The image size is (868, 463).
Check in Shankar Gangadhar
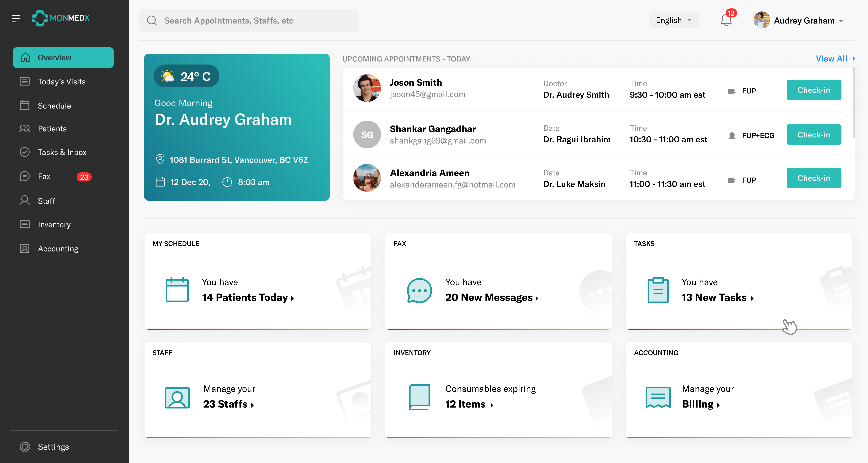click(x=813, y=135)
